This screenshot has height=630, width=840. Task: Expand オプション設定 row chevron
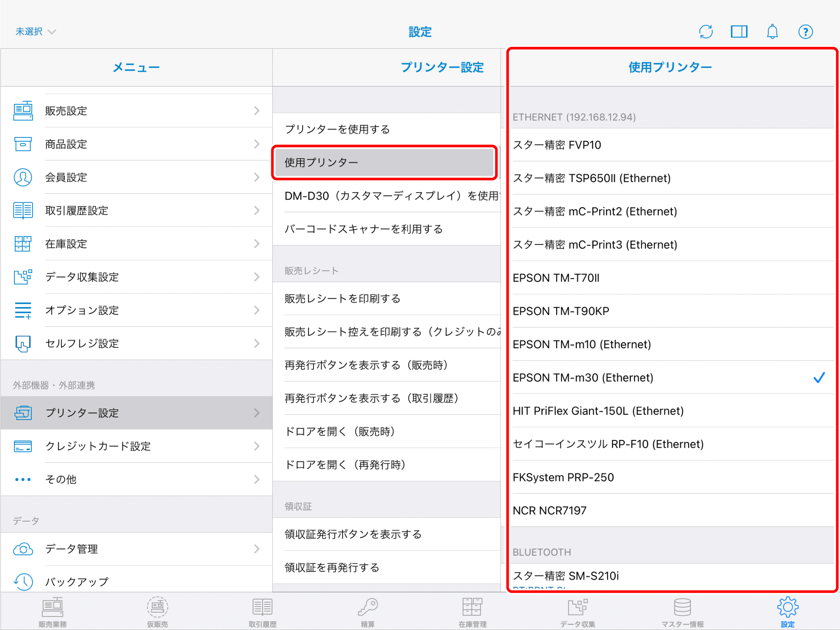pos(257,310)
